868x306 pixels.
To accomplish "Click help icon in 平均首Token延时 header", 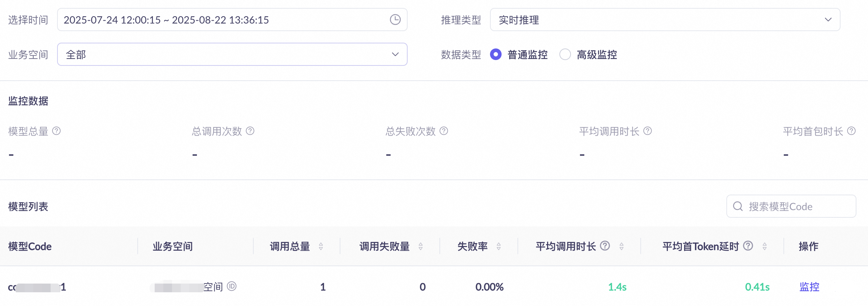I will 748,246.
